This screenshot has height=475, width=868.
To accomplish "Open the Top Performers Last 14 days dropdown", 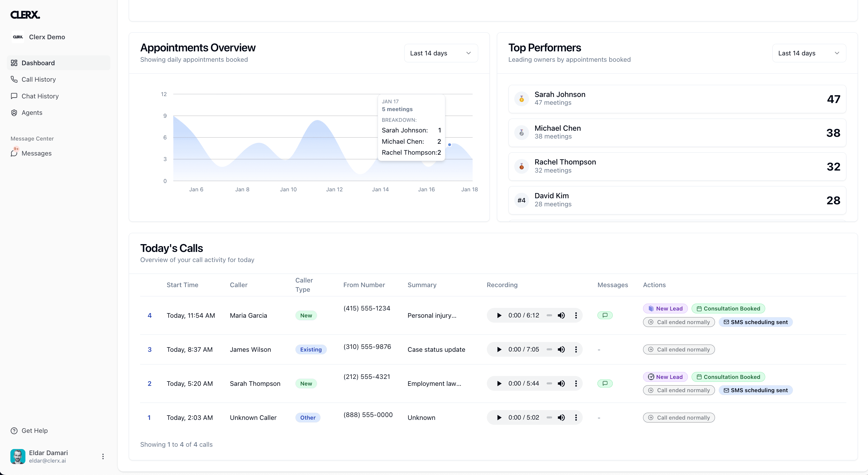I will 809,53.
